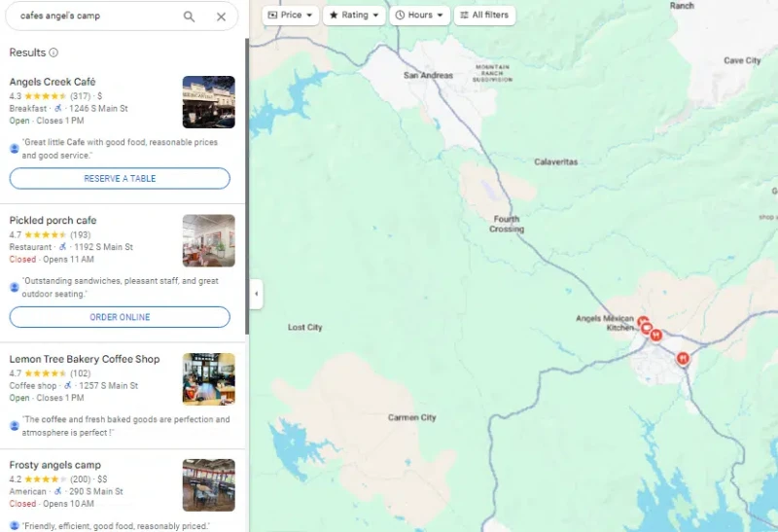This screenshot has height=532, width=778.
Task: Click reviewer avatar by 'The coffee and fresh baked' review
Action: tap(15, 426)
